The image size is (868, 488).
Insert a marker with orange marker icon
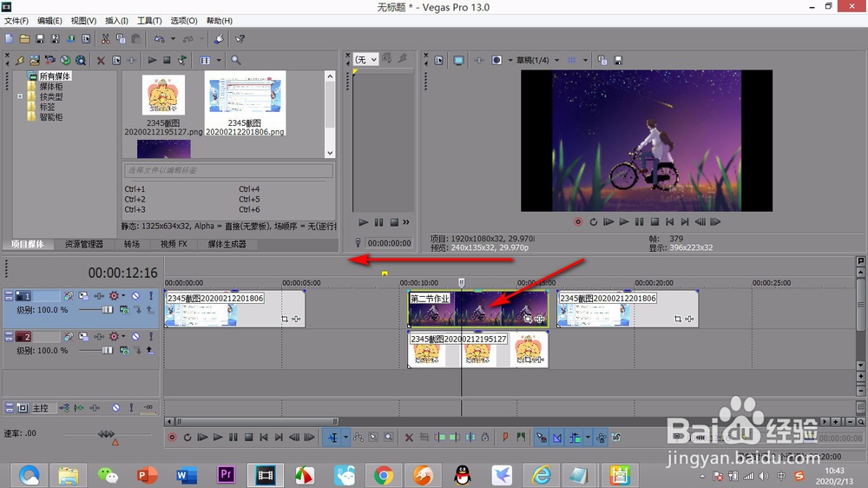(x=505, y=438)
